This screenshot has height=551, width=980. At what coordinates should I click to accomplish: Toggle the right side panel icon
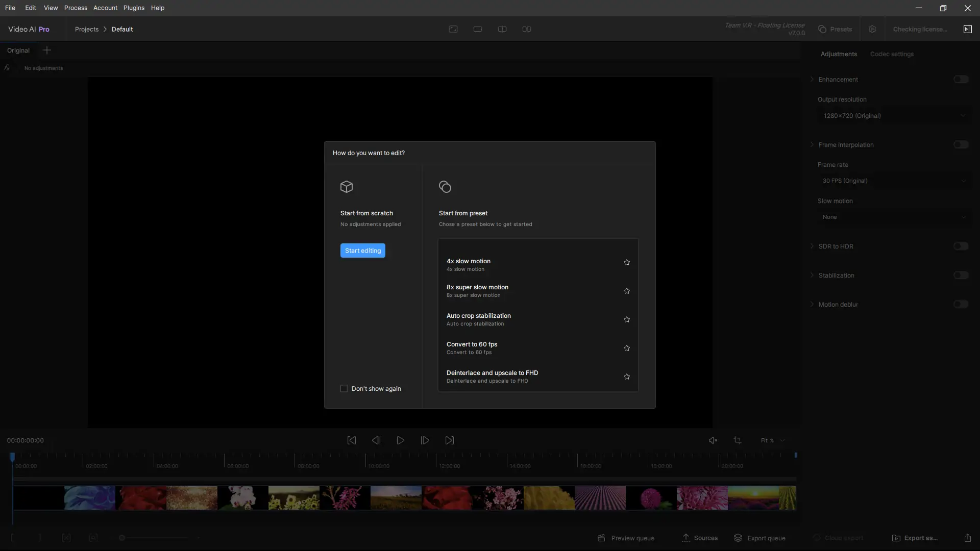pyautogui.click(x=967, y=29)
